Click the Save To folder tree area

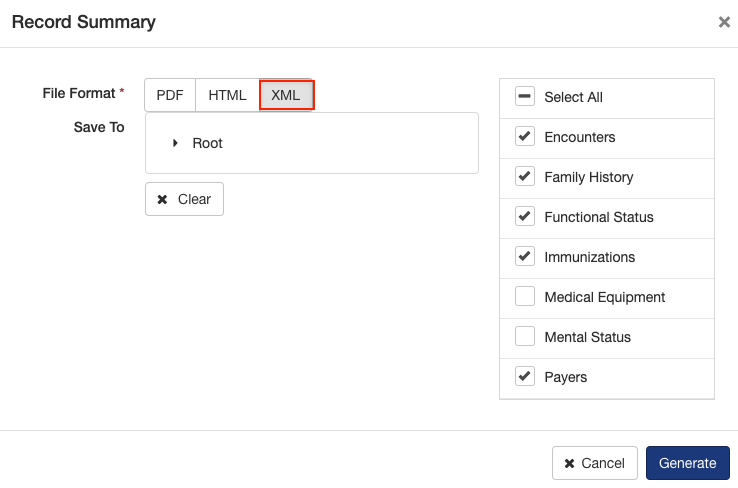(x=312, y=143)
